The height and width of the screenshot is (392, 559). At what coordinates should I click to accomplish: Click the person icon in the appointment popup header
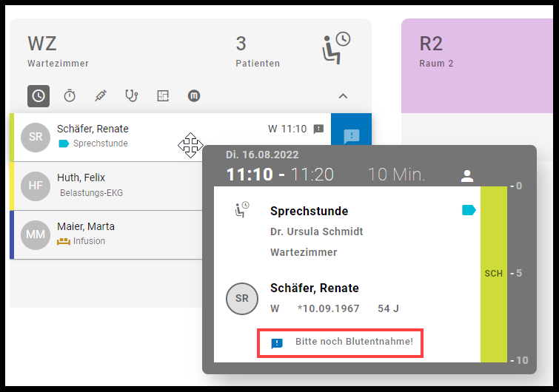pos(467,175)
